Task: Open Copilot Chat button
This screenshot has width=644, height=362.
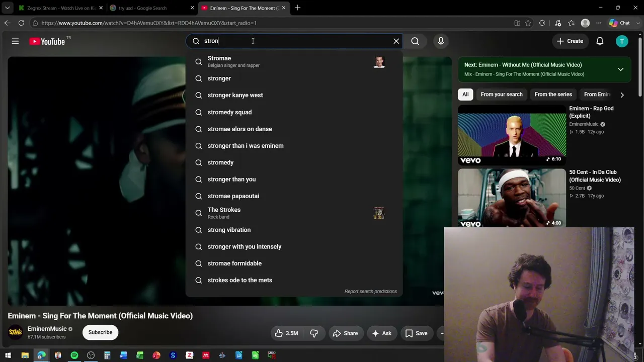Action: (619, 23)
